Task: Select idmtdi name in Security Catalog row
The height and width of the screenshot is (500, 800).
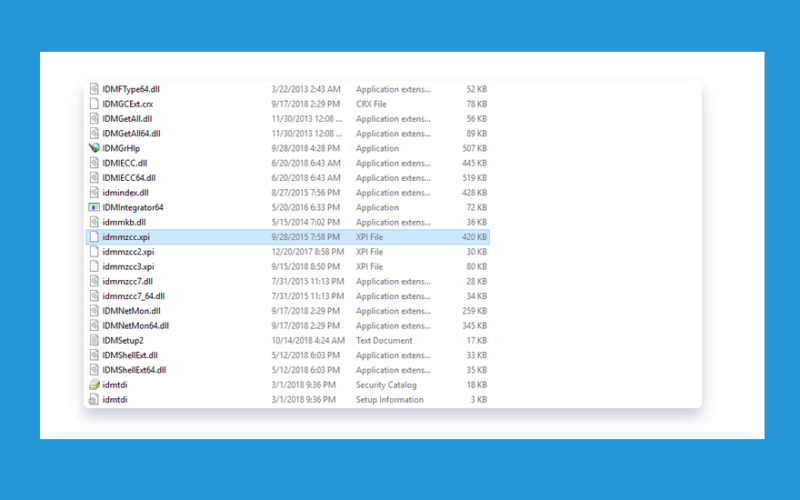Action: pos(115,385)
